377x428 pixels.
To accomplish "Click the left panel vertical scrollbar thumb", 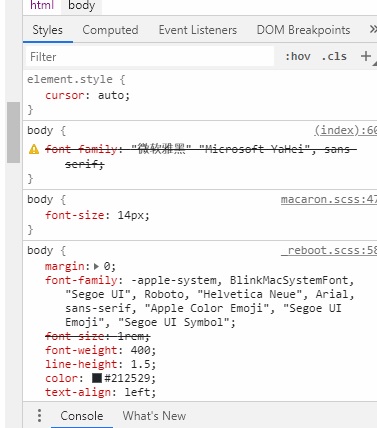I will [14, 132].
